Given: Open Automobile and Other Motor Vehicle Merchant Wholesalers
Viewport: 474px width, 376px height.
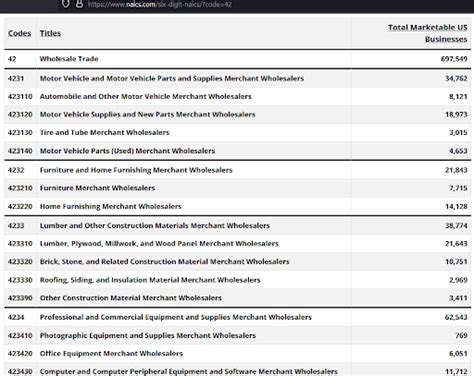Looking at the screenshot, I should pos(146,97).
